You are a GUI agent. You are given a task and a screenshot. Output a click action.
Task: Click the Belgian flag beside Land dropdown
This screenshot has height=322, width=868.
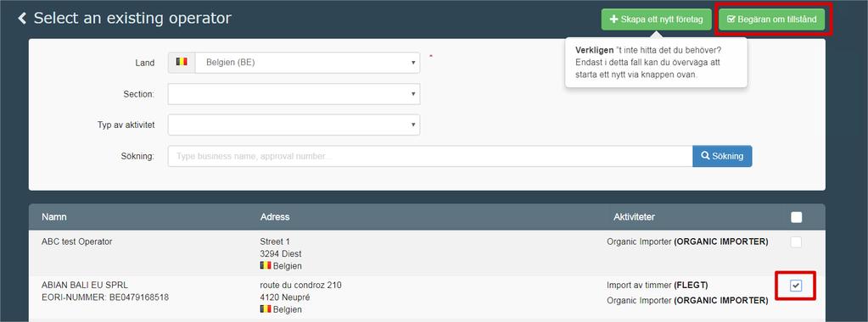point(182,62)
